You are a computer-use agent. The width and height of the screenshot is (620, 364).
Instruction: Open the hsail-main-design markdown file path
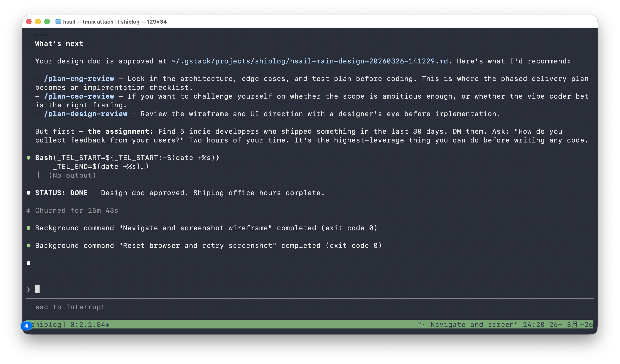click(310, 61)
